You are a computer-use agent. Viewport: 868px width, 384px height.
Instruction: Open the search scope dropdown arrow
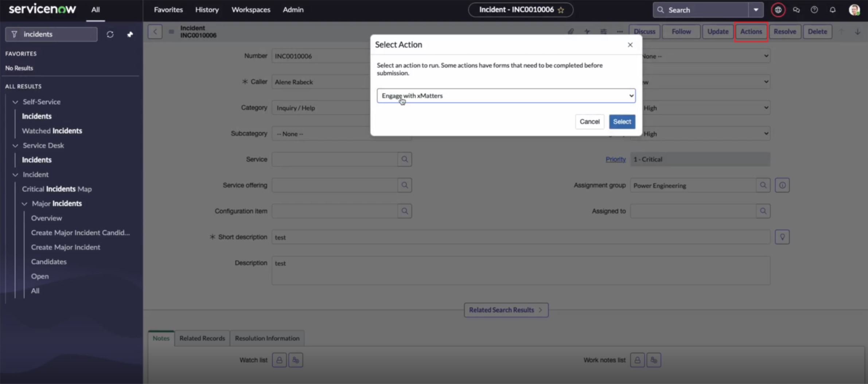click(x=756, y=10)
